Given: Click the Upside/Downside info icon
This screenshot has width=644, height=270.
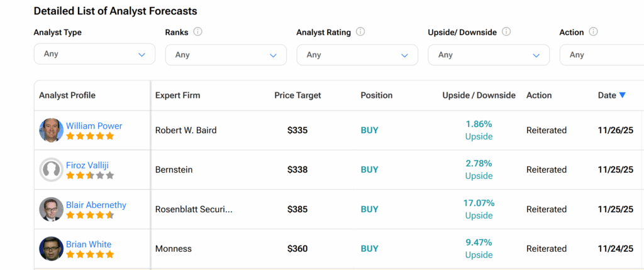Looking at the screenshot, I should (x=506, y=32).
